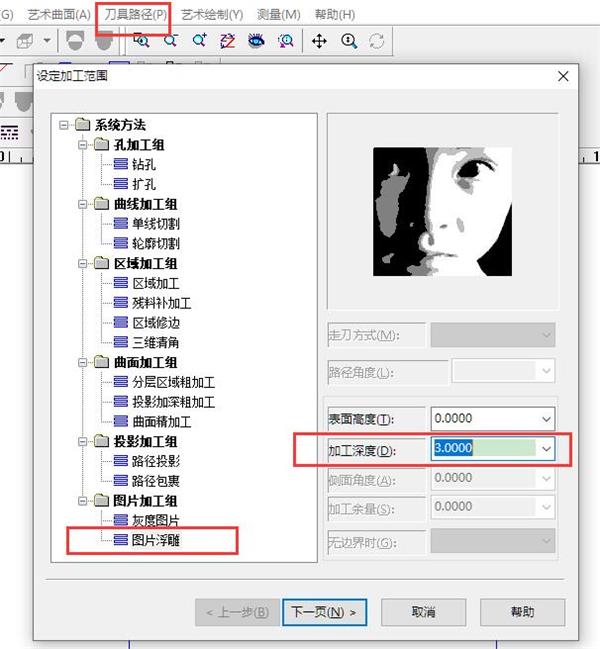Click the 系统方法 folder label
The height and width of the screenshot is (649, 600).
(120, 125)
